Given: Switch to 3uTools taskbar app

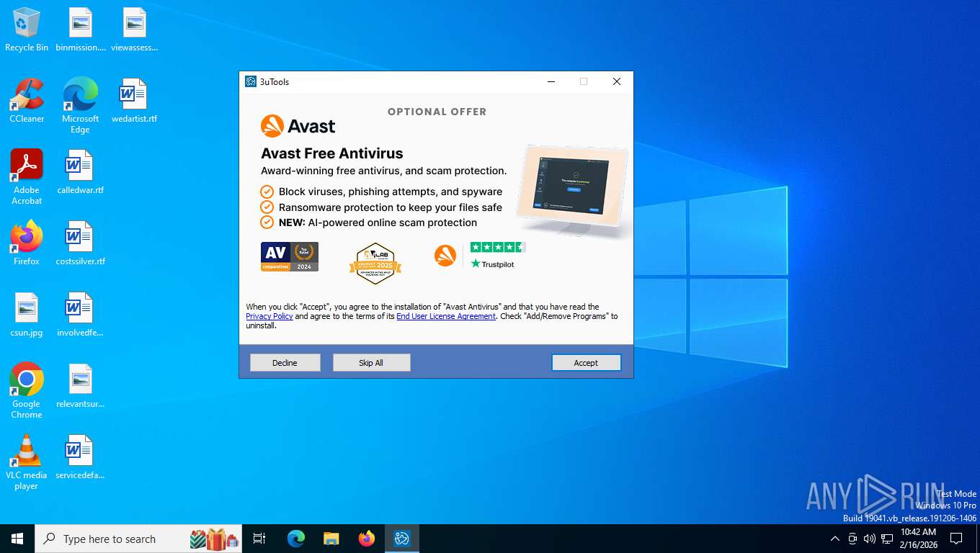Looking at the screenshot, I should pos(402,539).
